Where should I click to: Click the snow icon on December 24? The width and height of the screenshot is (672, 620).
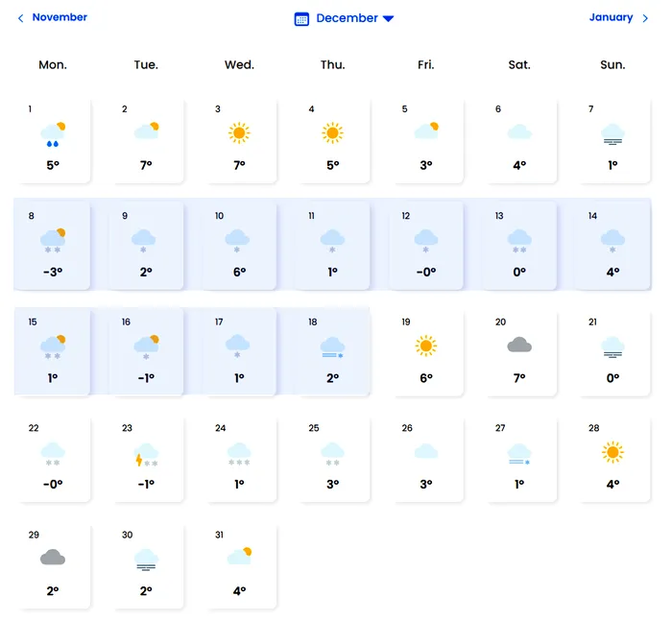(239, 453)
